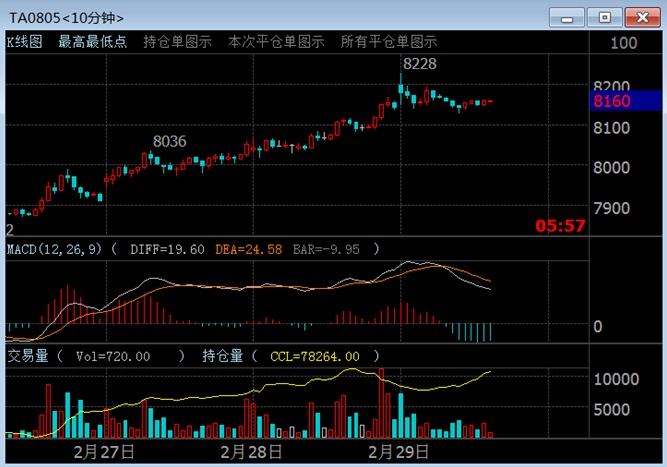Click the Vol=720.00 value
The image size is (667, 467).
pyautogui.click(x=113, y=356)
